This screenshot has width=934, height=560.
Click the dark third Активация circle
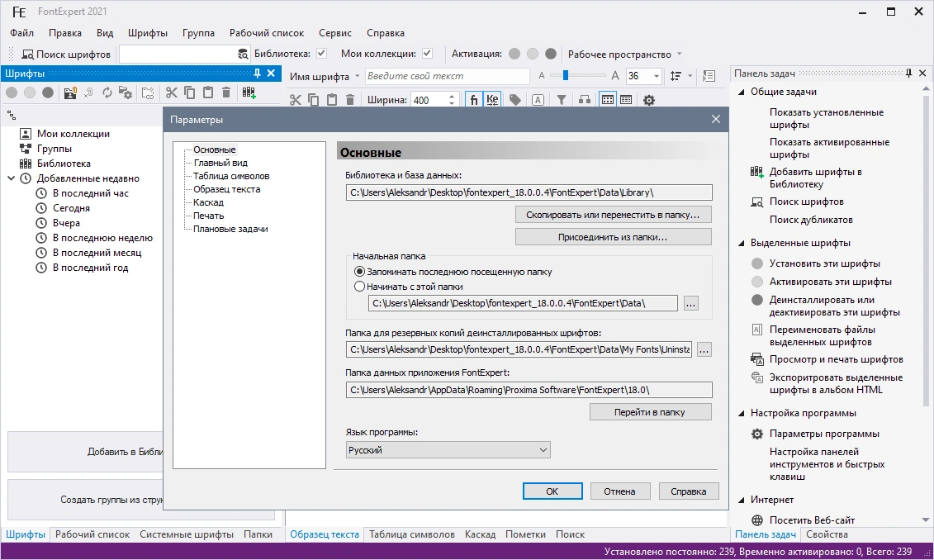click(x=551, y=54)
